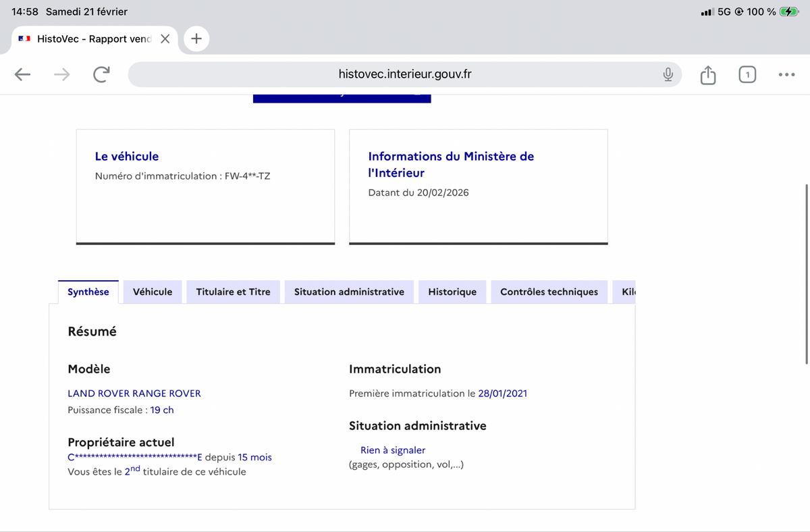810x532 pixels.
Task: Select the Synthèse tab
Action: pos(88,292)
